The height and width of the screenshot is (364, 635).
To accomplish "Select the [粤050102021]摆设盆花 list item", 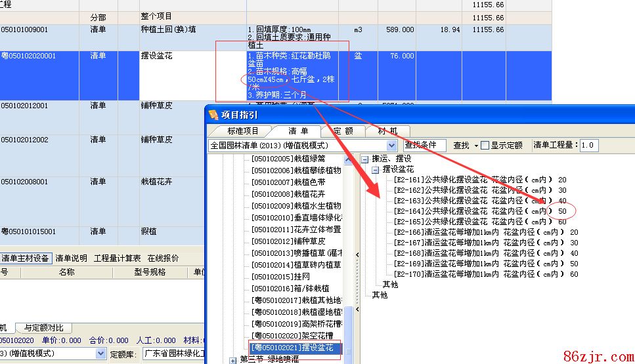I will (x=296, y=348).
